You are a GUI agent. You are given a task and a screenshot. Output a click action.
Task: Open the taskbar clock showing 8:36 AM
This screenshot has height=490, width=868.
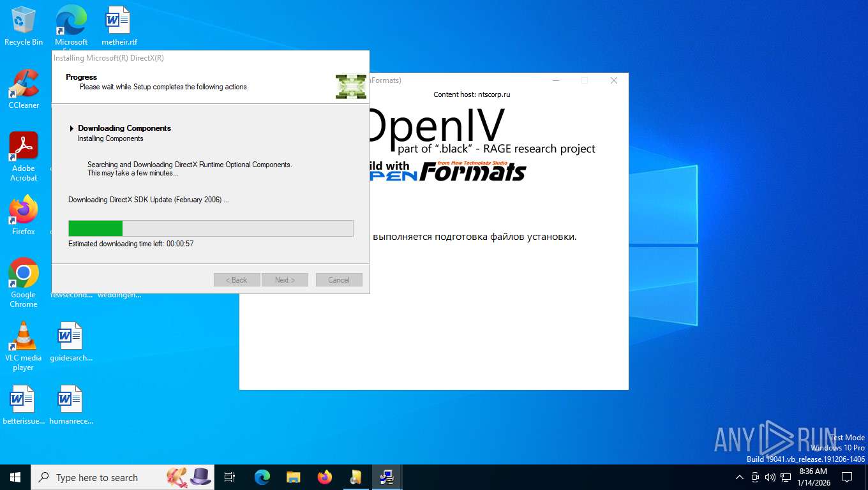813,477
